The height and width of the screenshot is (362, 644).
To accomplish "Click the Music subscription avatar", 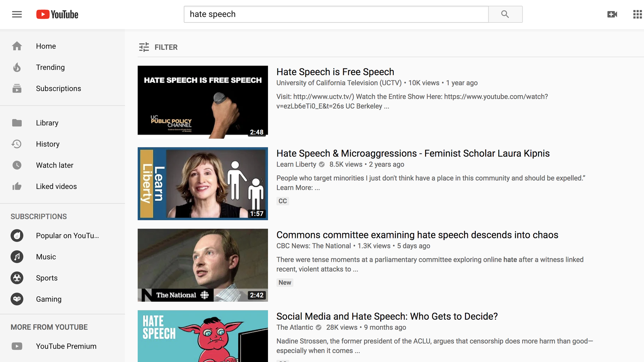I will point(17,257).
